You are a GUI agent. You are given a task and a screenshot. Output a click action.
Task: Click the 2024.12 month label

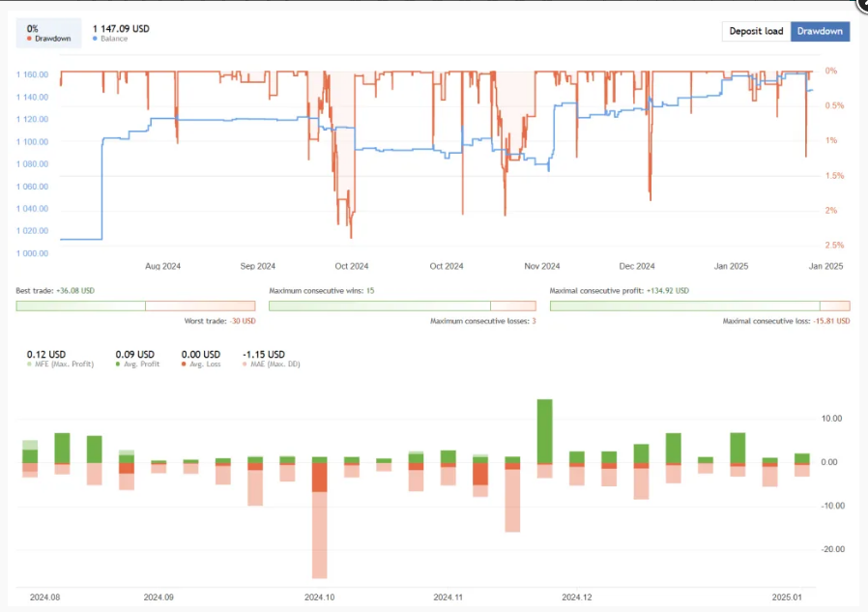click(x=577, y=597)
